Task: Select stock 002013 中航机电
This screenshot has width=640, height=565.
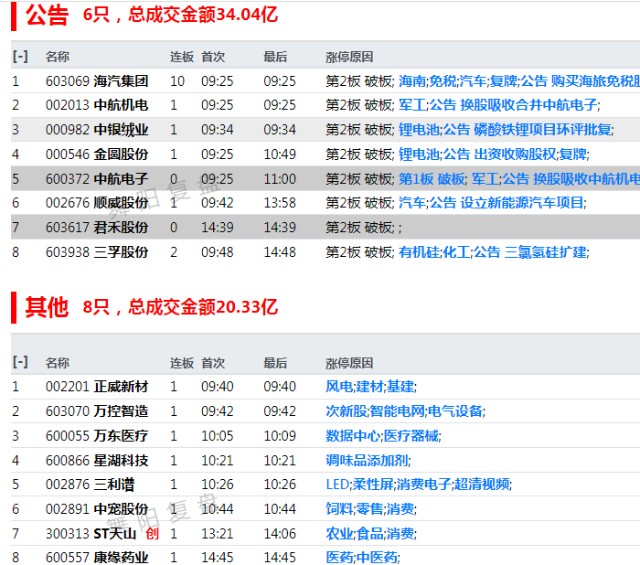Action: pos(97,105)
